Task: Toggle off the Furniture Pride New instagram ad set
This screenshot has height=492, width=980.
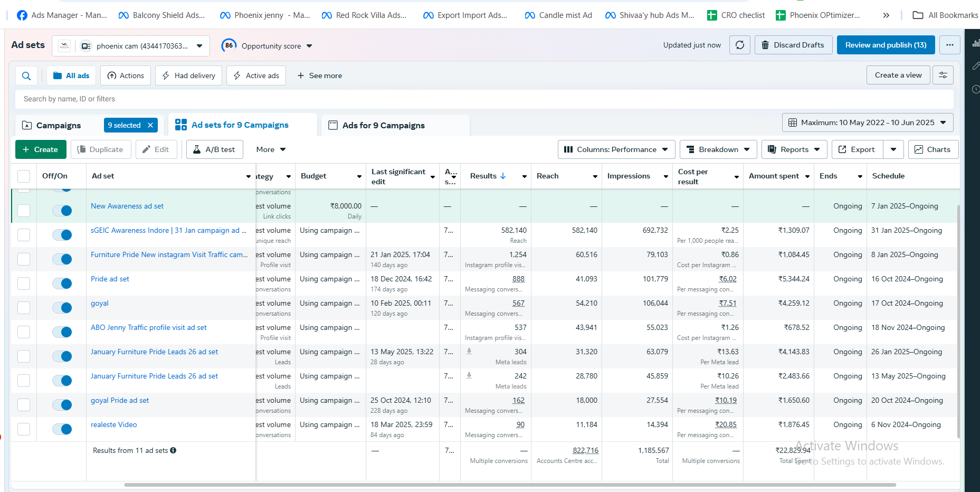Action: pos(62,259)
